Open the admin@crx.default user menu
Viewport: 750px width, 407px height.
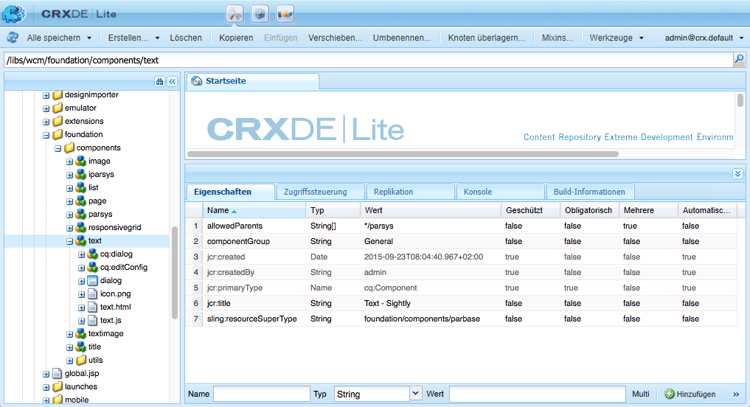[x=704, y=38]
